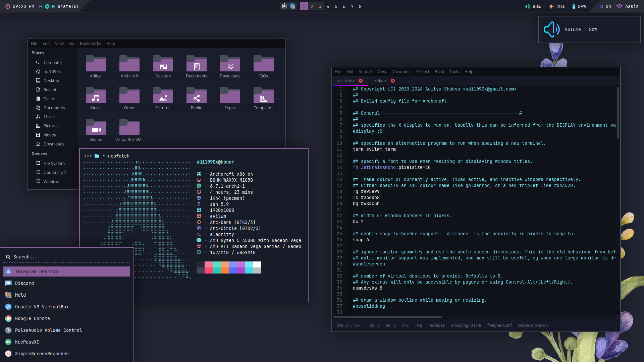The width and height of the screenshot is (644, 362).
Task: Click the play button in top bar
Action: click(x=47, y=6)
